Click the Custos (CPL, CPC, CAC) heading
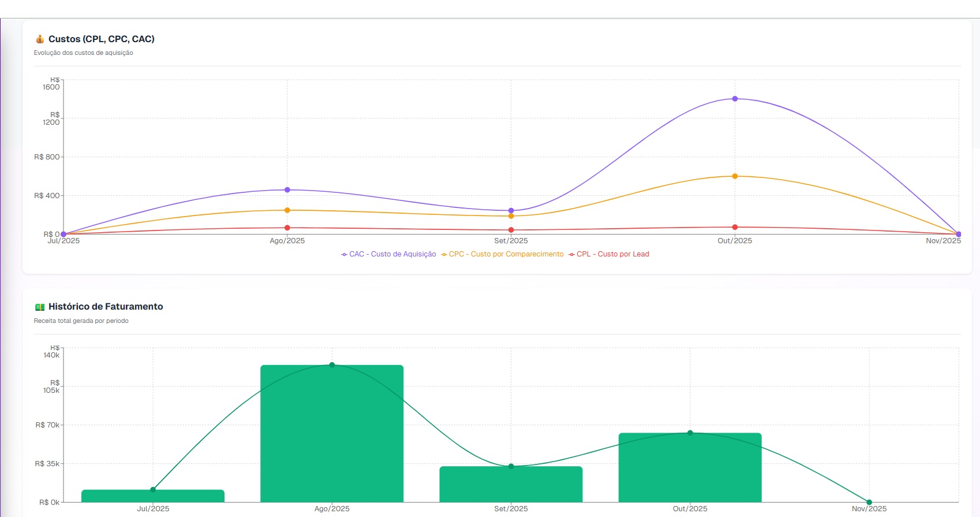This screenshot has height=517, width=980. (102, 39)
